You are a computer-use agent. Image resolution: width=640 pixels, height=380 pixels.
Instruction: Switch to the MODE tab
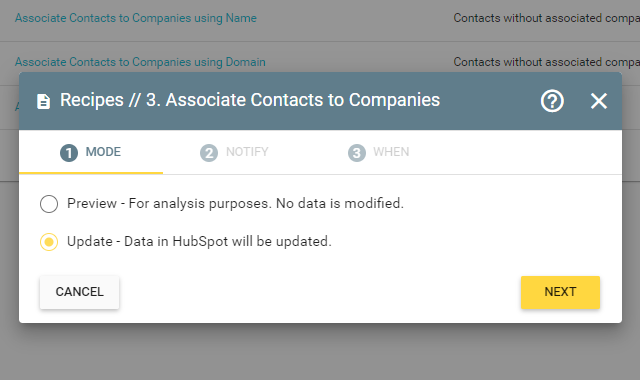91,152
